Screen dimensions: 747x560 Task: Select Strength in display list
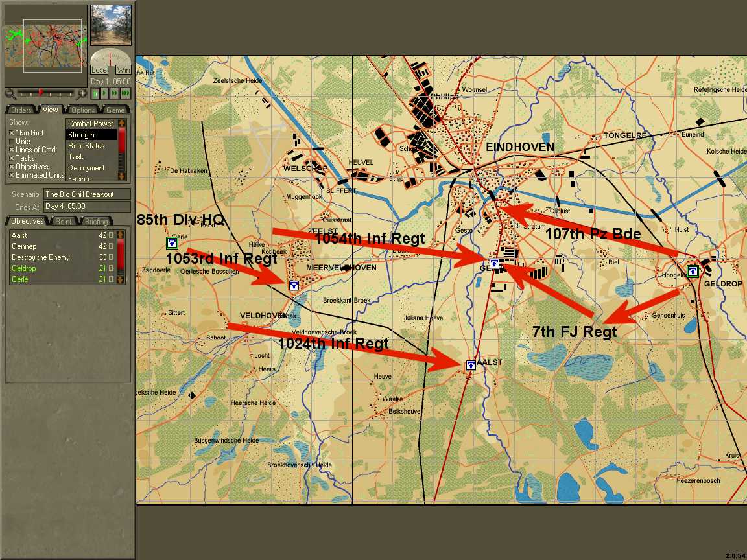tap(91, 135)
